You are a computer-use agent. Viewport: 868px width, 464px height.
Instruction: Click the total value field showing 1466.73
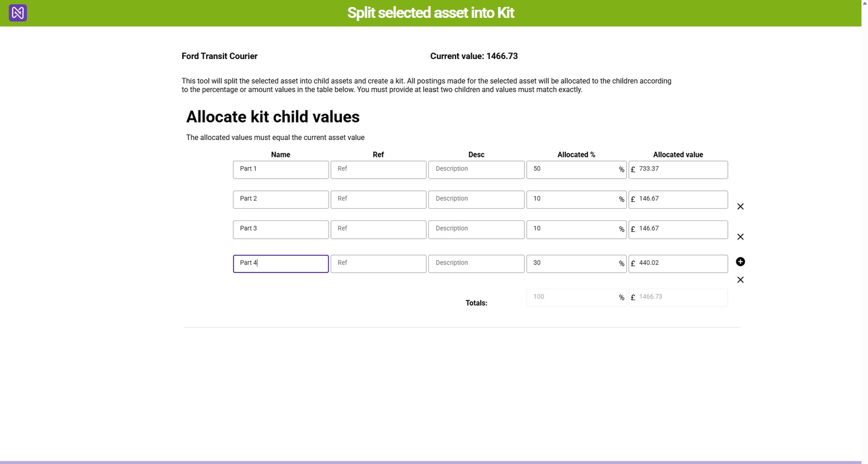tap(680, 297)
